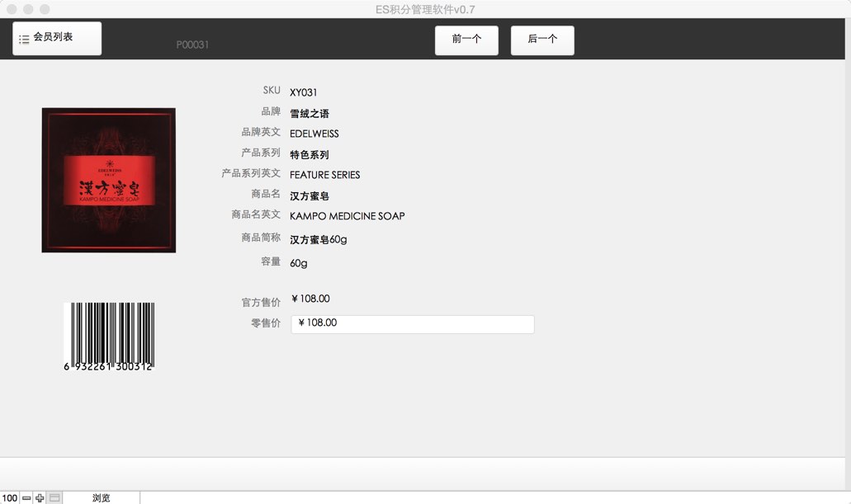Select the short name 汉方蜜皂60g
This screenshot has height=504, width=851.
tap(319, 239)
